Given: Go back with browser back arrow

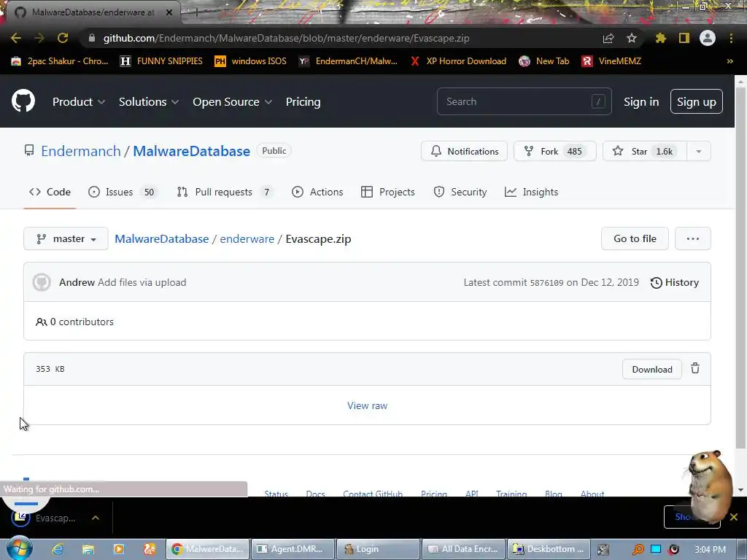Looking at the screenshot, I should click(16, 38).
